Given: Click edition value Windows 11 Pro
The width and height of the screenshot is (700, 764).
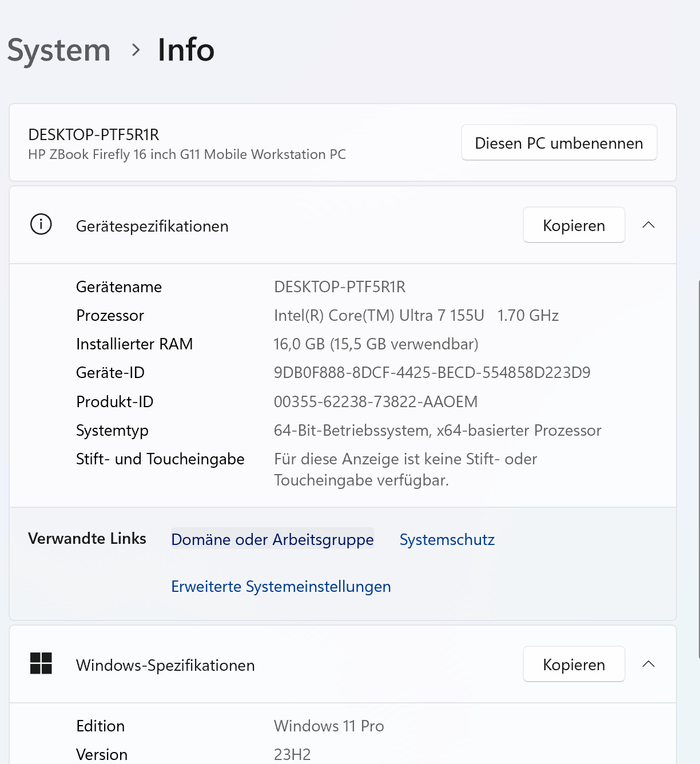Looking at the screenshot, I should (329, 726).
